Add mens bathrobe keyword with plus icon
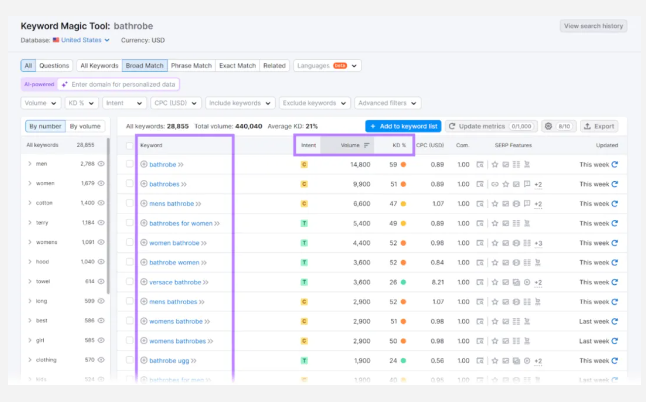Screen dimensions: 646x402 click(144, 203)
